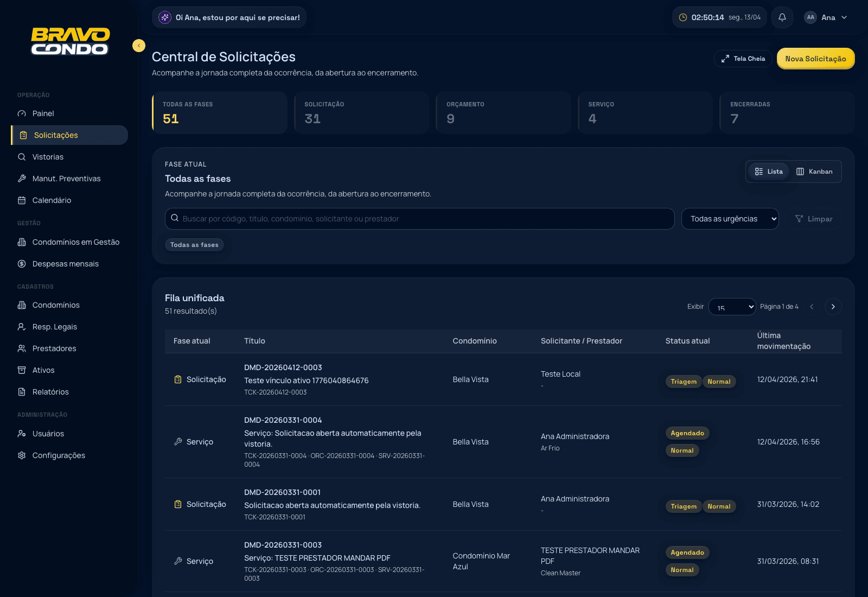868x597 pixels.
Task: Expand the Exibir page size dropdown
Action: coord(732,307)
